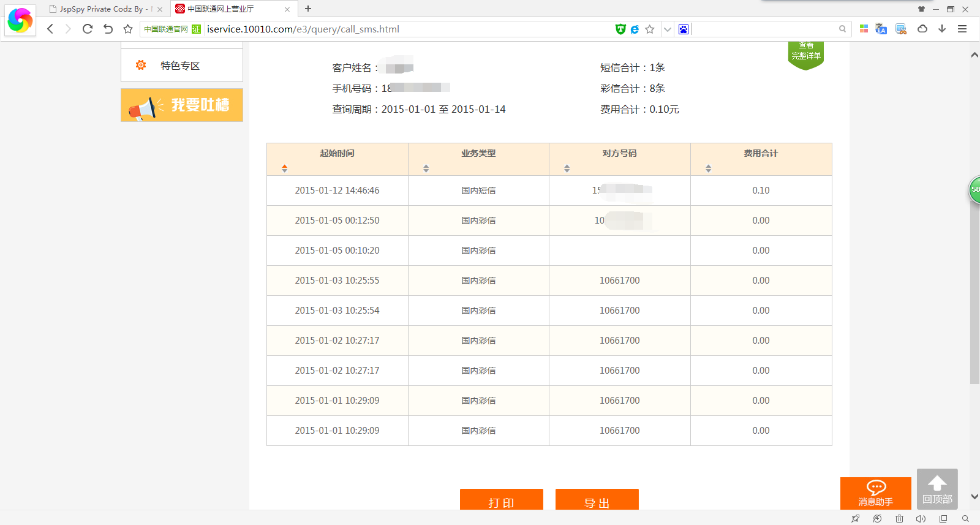The width and height of the screenshot is (980, 525).
Task: Expand the address bar history dropdown
Action: [668, 29]
